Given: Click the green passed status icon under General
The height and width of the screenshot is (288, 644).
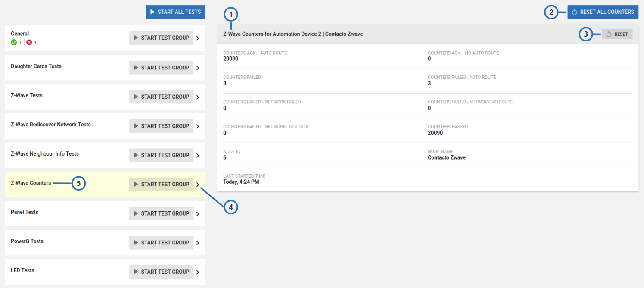Looking at the screenshot, I should (14, 43).
